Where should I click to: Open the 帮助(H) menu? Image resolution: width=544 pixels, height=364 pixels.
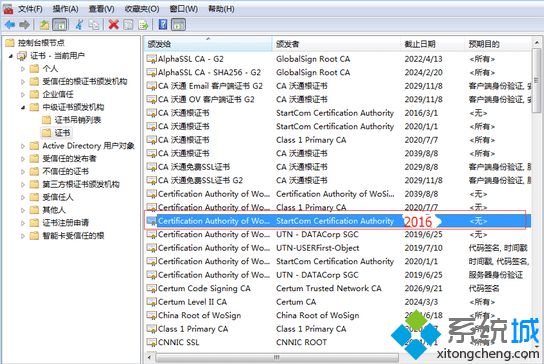tap(221, 9)
